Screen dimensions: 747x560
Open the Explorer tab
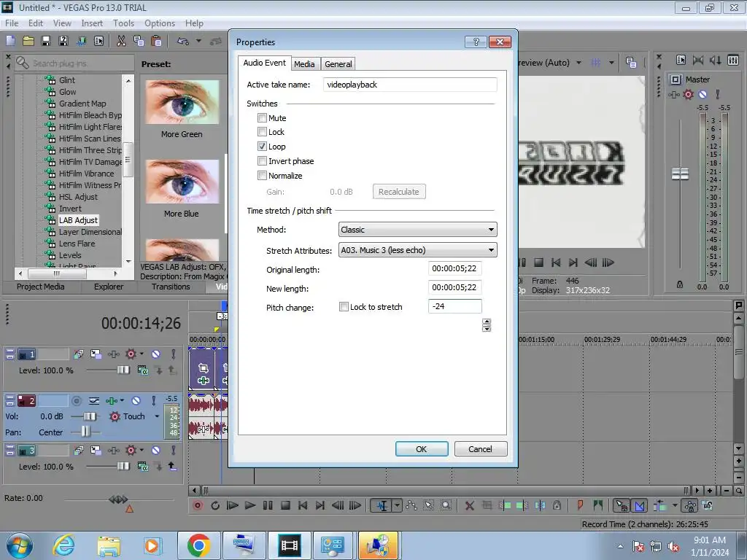pyautogui.click(x=109, y=287)
